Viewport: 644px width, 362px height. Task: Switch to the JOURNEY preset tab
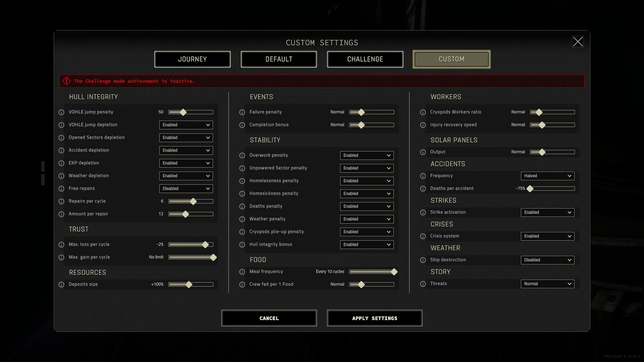193,59
